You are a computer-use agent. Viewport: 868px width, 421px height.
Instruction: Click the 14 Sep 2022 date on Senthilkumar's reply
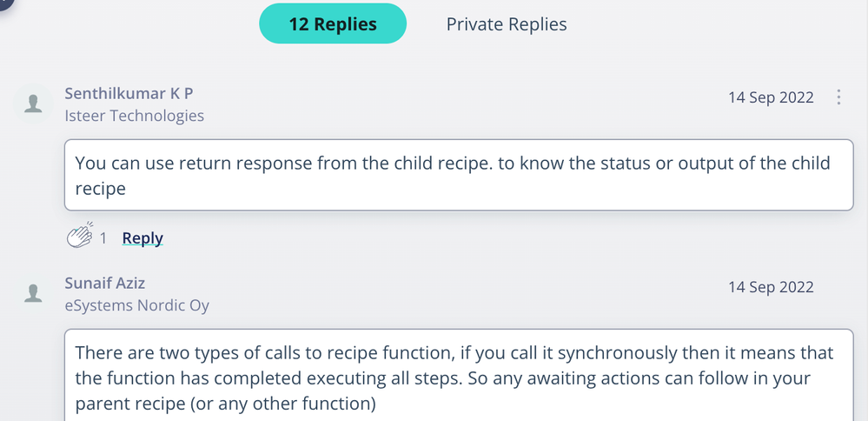[x=771, y=97]
